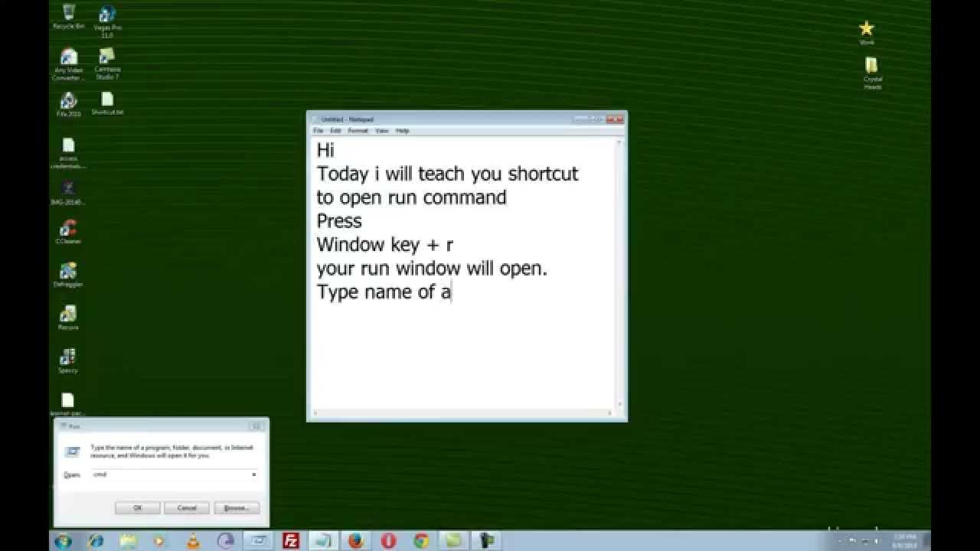Open FileZilla from the taskbar
This screenshot has height=551, width=980.
click(291, 541)
